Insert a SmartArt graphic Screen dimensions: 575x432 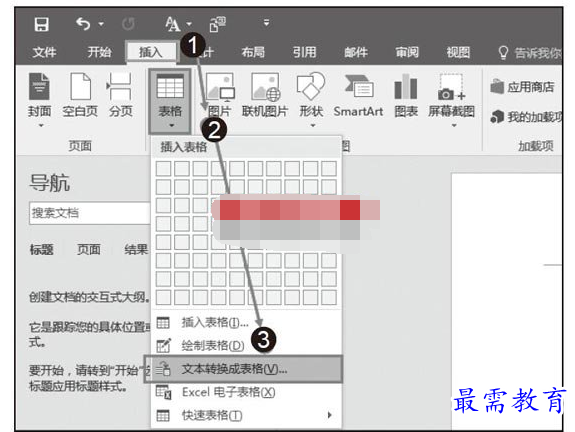coord(358,95)
